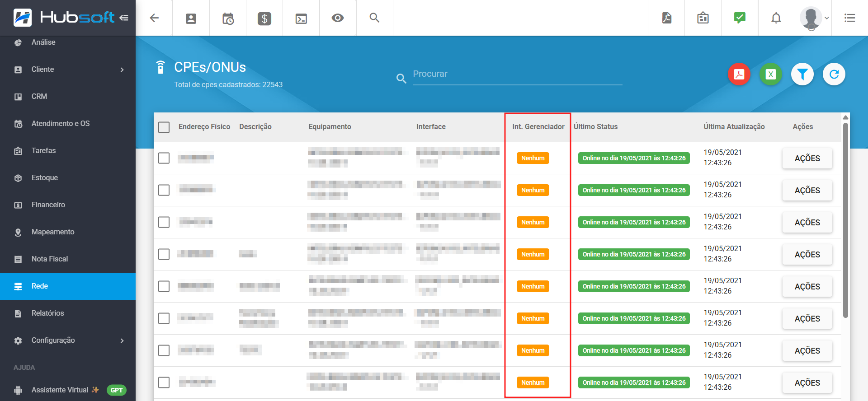Viewport: 868px width, 401px height.
Task: Open the terminal icon in top toolbar
Action: click(301, 18)
